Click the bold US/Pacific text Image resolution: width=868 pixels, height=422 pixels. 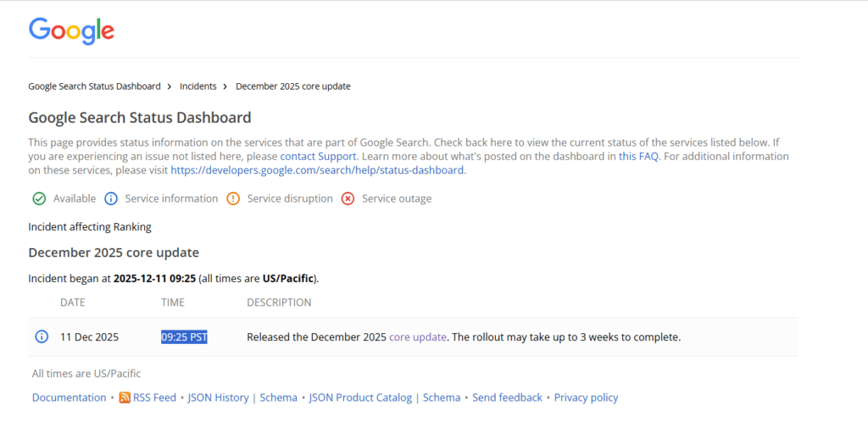pyautogui.click(x=288, y=278)
